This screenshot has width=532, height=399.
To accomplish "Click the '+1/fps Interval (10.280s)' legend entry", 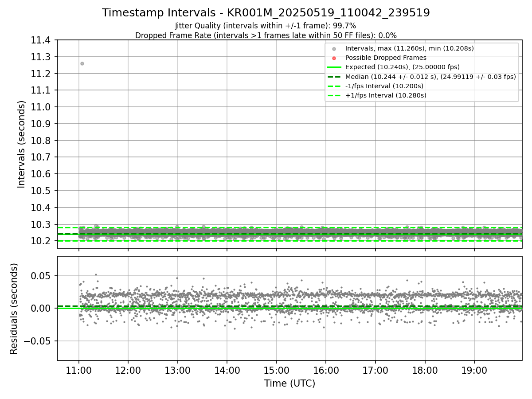I will (x=386, y=95).
